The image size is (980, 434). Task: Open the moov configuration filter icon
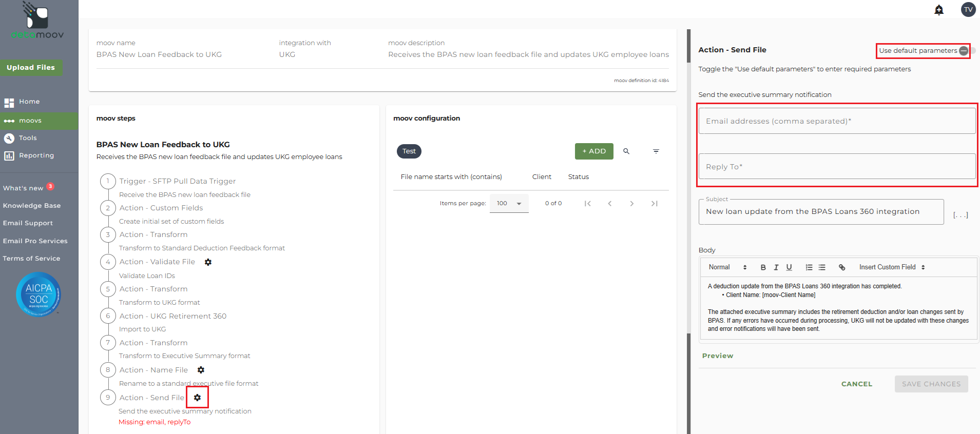pos(656,151)
